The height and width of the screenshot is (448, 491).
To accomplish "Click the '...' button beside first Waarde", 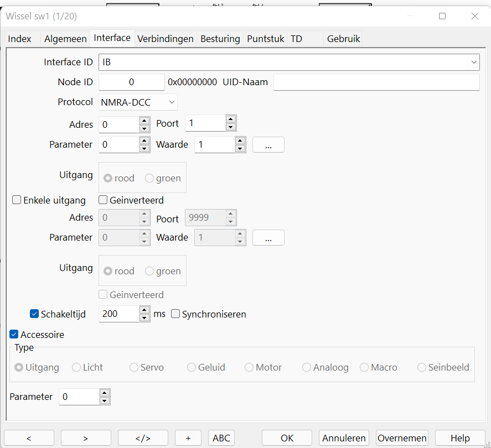I will [x=268, y=145].
